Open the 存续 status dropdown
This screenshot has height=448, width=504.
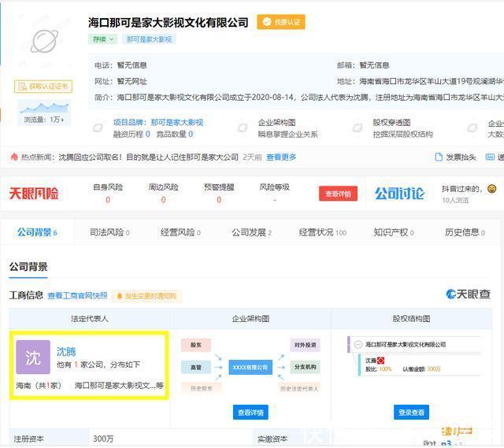click(x=103, y=39)
